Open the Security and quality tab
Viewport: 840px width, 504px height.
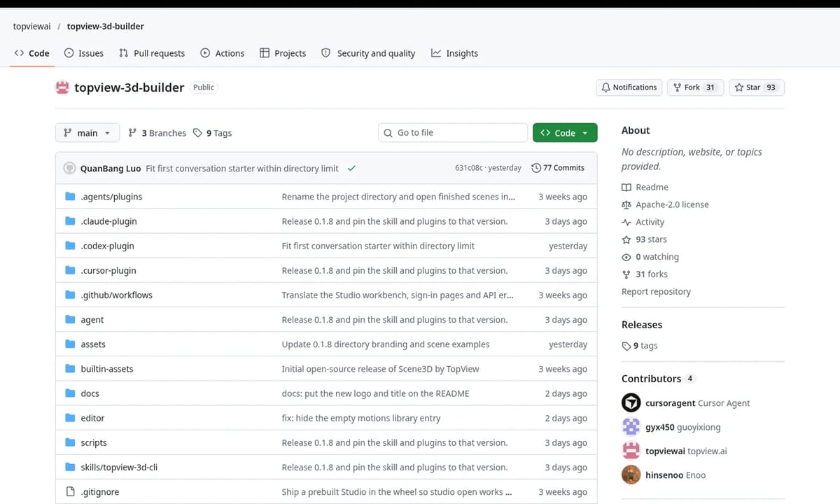tap(368, 53)
